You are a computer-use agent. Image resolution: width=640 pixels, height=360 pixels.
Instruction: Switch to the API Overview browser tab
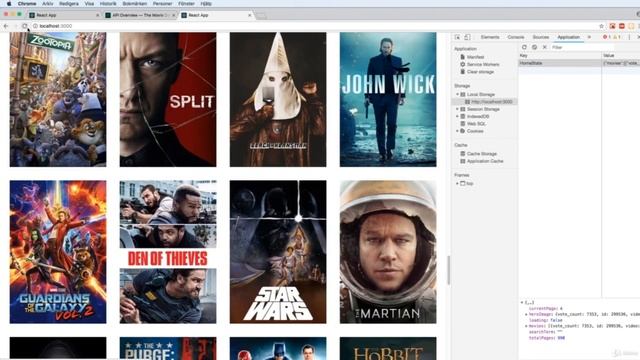140,15
